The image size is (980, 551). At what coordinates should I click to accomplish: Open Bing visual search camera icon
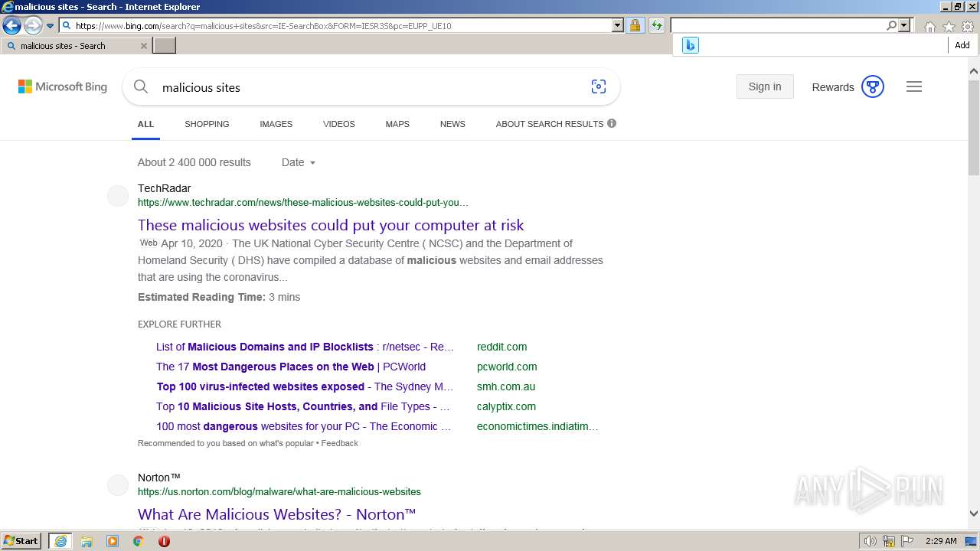click(599, 86)
